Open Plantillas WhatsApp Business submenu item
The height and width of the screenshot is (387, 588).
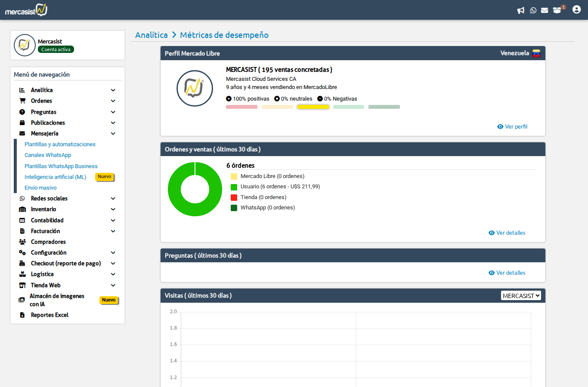61,166
